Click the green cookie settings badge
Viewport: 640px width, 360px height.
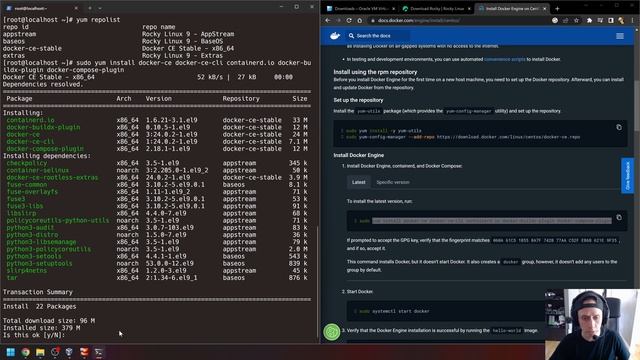coord(332,332)
